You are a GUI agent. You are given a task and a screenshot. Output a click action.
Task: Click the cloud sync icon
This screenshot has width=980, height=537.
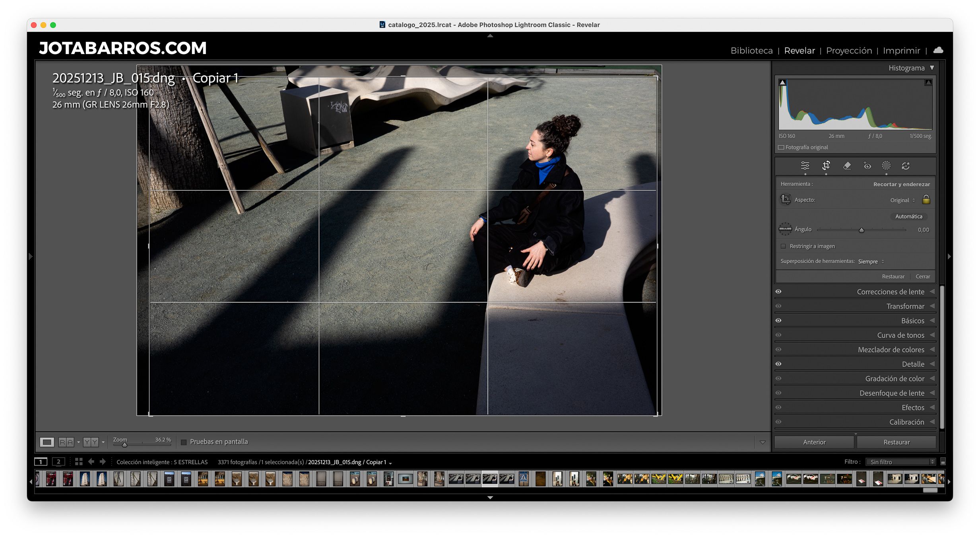938,50
